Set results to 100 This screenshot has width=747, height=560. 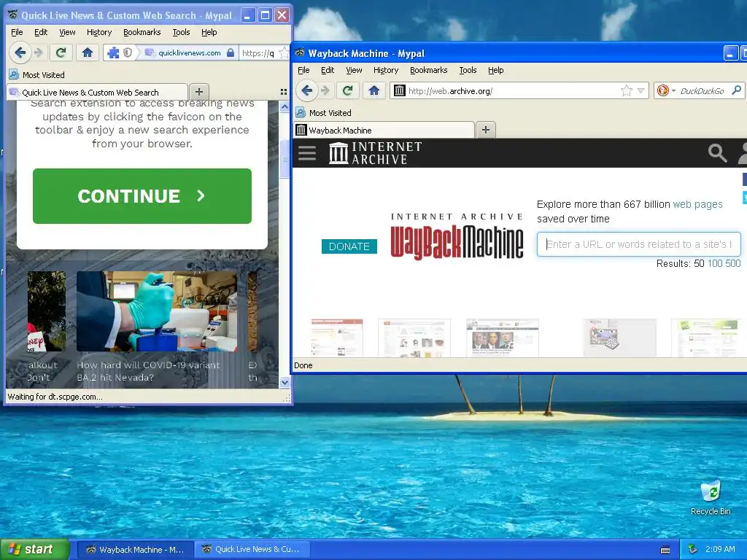tap(715, 263)
